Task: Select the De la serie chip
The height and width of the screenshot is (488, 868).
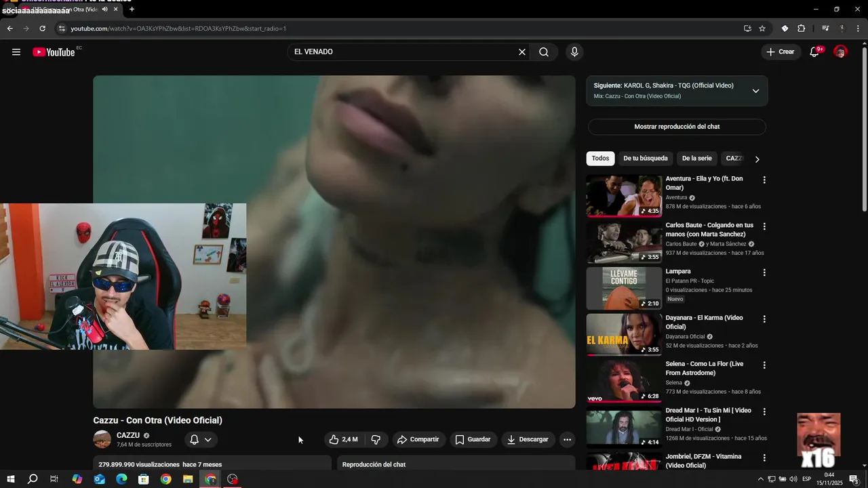Action: [696, 159]
